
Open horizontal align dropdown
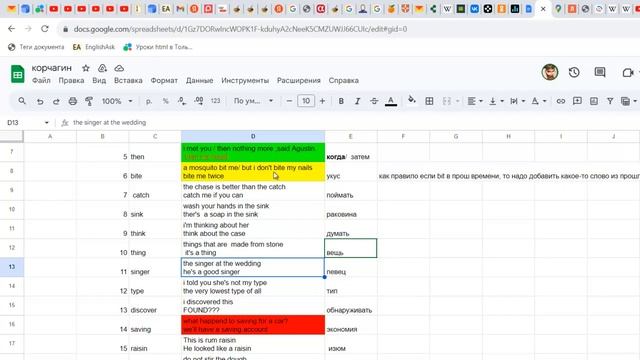click(475, 101)
